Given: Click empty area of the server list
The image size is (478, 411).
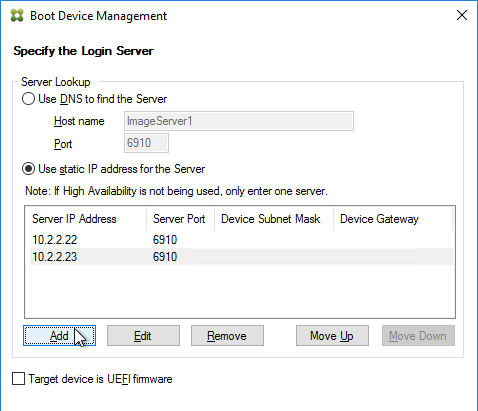Looking at the screenshot, I should point(240,292).
